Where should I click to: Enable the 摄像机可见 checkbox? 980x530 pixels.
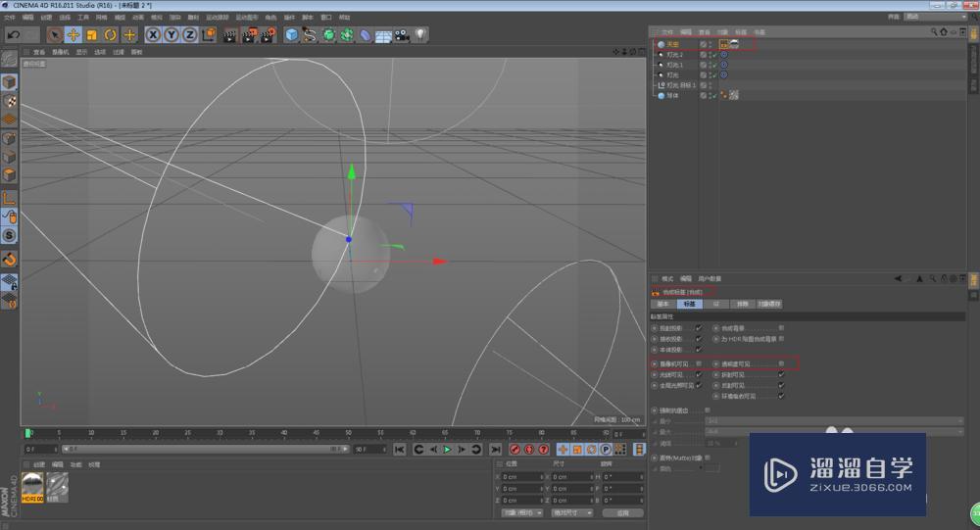coord(699,363)
